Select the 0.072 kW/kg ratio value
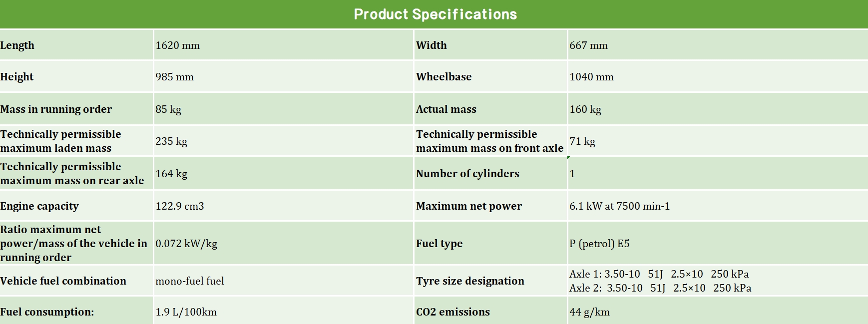868x324 pixels. pos(186,244)
